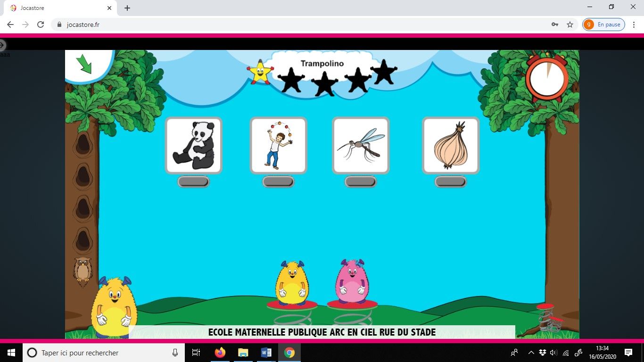Click the yellow smiling star
This screenshot has width=644, height=362.
tap(260, 73)
